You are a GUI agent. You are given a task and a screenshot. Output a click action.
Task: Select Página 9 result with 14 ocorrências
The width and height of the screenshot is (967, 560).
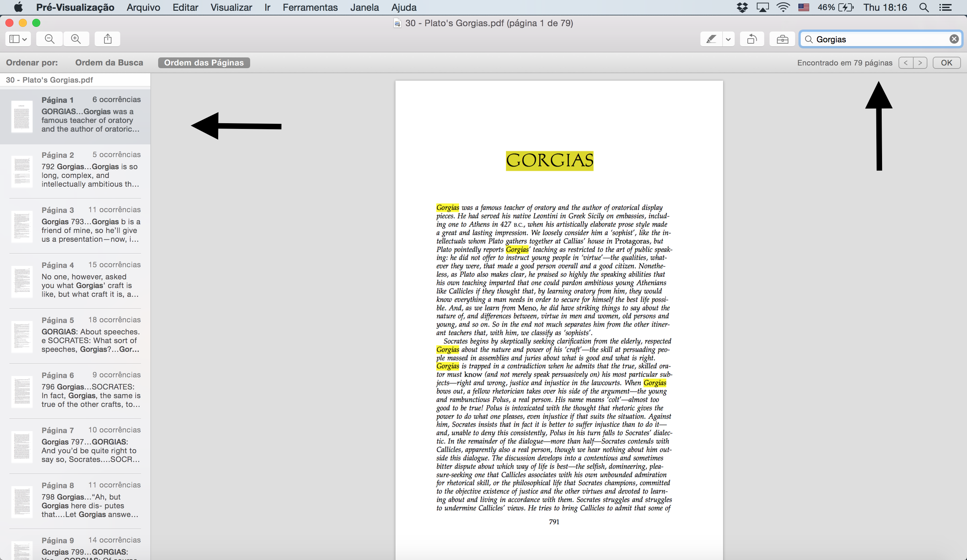[x=75, y=545]
